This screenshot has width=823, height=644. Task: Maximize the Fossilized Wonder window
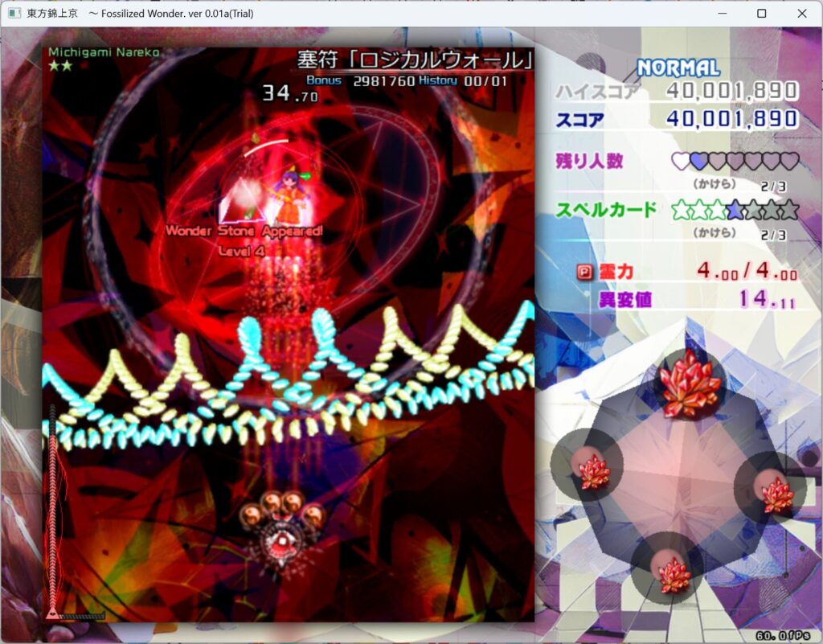click(x=762, y=14)
